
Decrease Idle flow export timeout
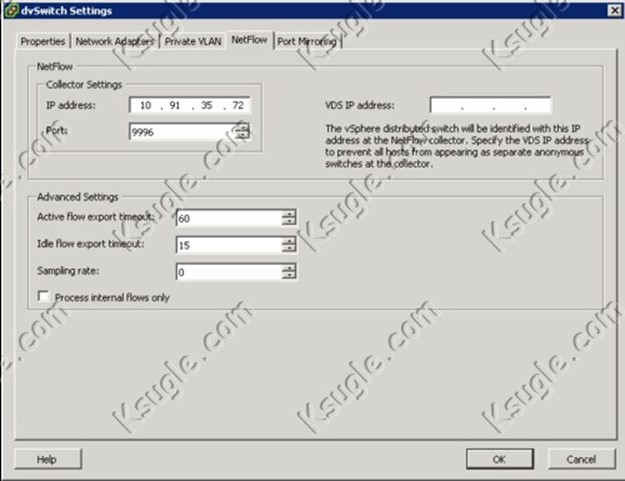click(x=289, y=249)
